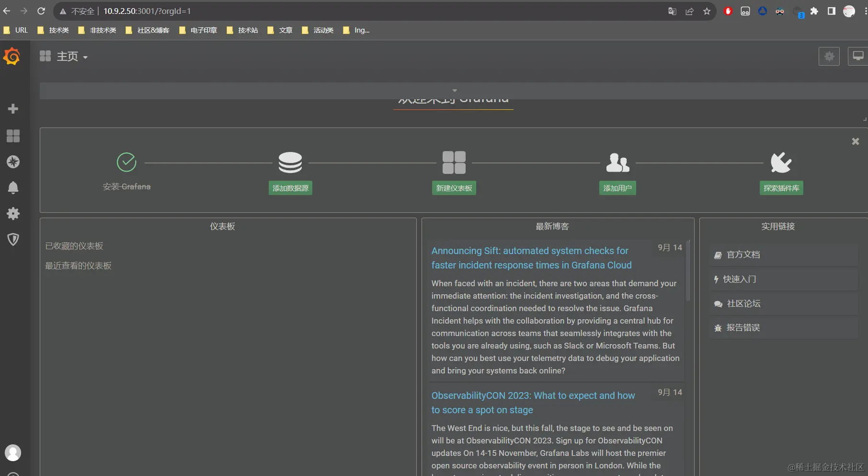The width and height of the screenshot is (868, 476).
Task: Open the 社区&博客 bookmark folder
Action: [148, 30]
